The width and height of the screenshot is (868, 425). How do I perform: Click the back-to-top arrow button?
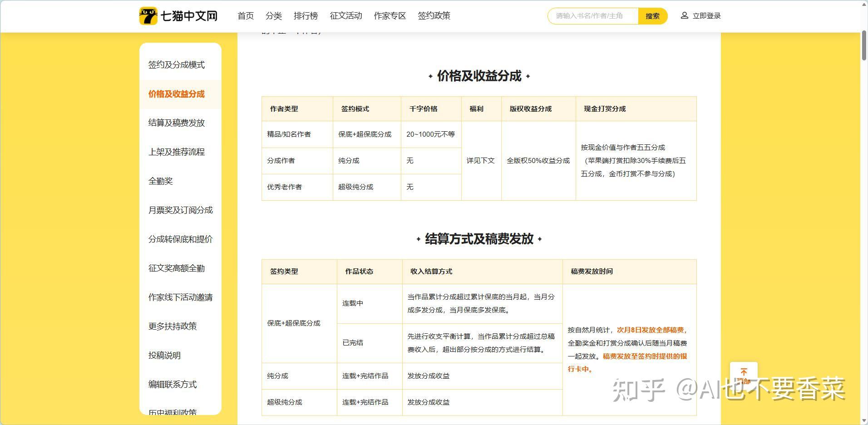tap(744, 376)
